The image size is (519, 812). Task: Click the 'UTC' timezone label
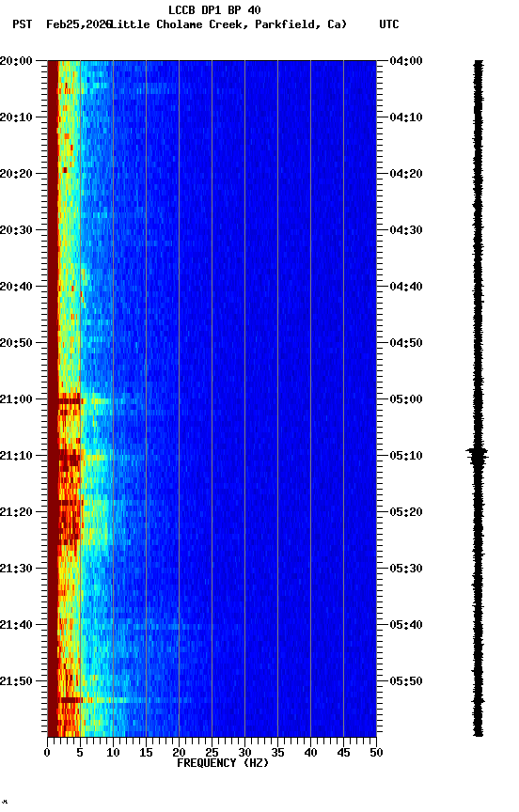pos(389,24)
